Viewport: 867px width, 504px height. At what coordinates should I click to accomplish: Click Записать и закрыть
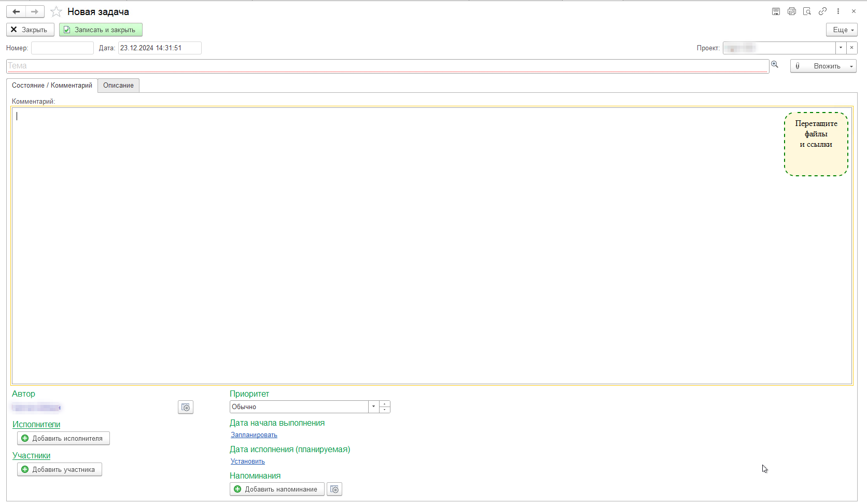(101, 30)
